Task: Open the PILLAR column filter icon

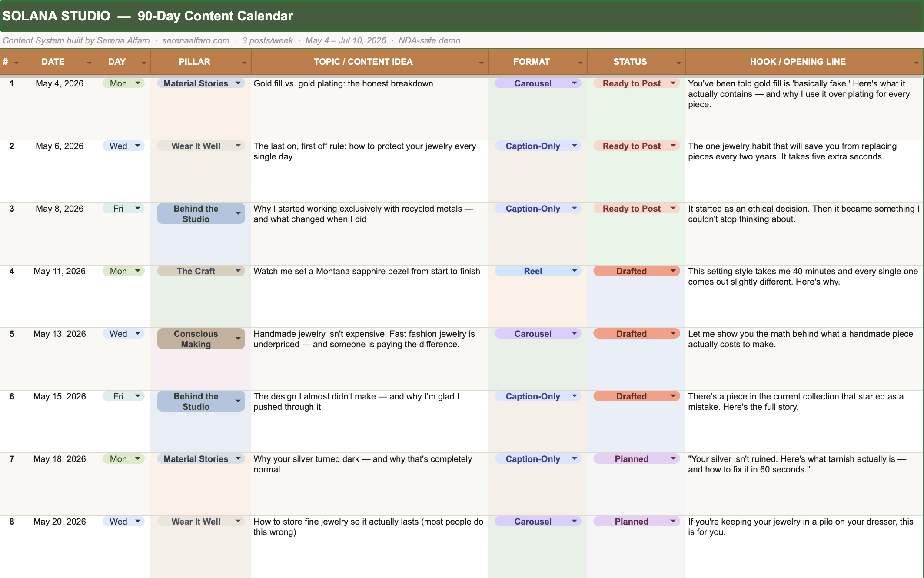Action: [x=244, y=62]
